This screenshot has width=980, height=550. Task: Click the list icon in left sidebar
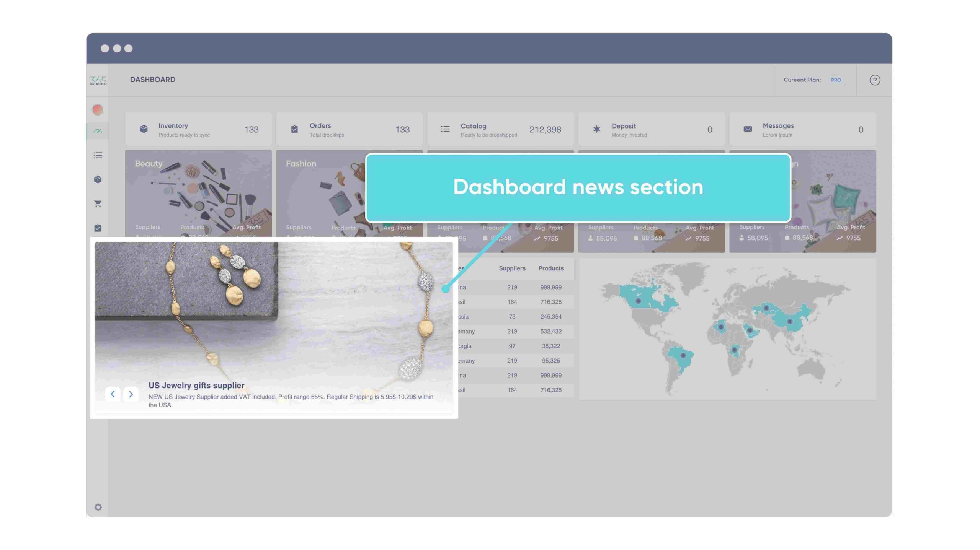(x=98, y=156)
